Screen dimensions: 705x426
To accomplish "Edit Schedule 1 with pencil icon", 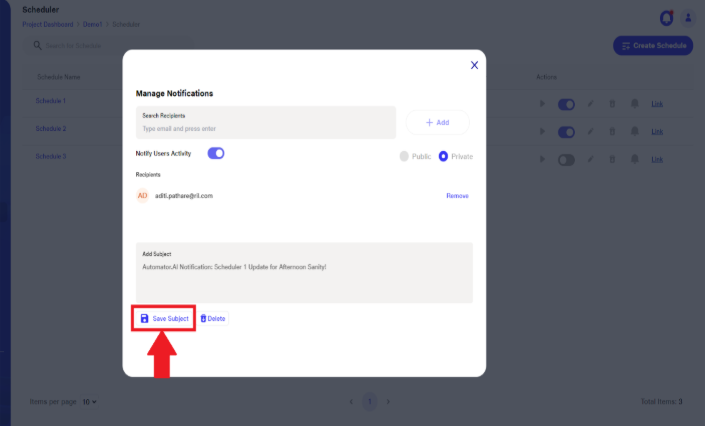I will click(x=590, y=104).
